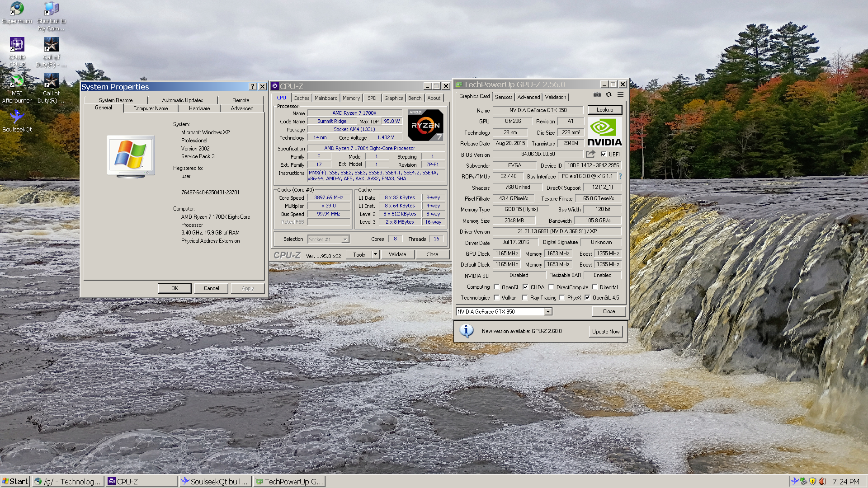Viewport: 868px width, 488px height.
Task: Open the GPU-Z hamburger menu
Action: (621, 95)
